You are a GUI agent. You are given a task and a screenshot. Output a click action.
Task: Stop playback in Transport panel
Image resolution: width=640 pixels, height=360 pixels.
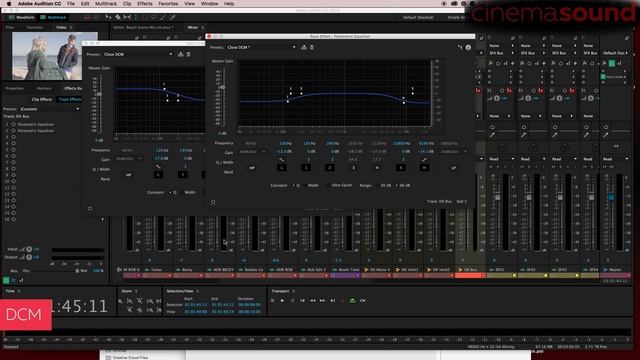point(273,301)
